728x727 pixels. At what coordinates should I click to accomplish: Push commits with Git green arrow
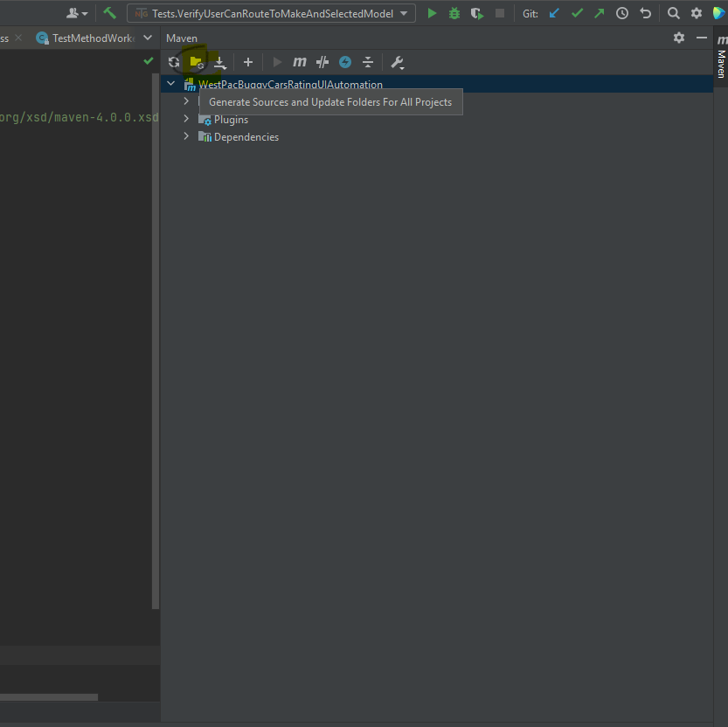point(600,13)
